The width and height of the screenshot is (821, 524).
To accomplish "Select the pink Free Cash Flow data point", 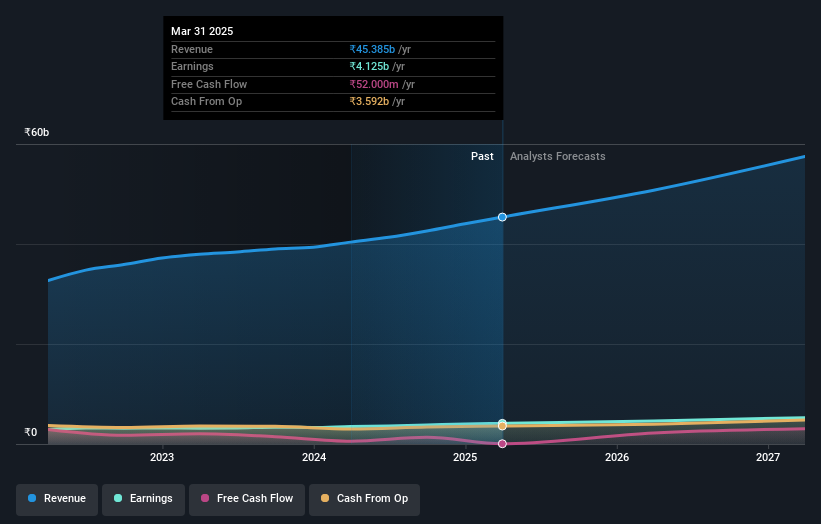I will click(x=502, y=443).
